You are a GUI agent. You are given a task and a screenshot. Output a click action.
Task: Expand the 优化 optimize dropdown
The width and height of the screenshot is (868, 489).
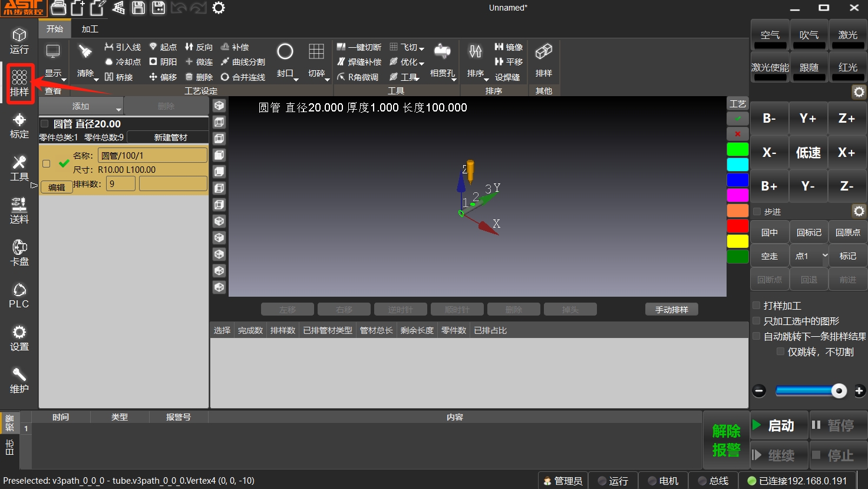click(421, 63)
